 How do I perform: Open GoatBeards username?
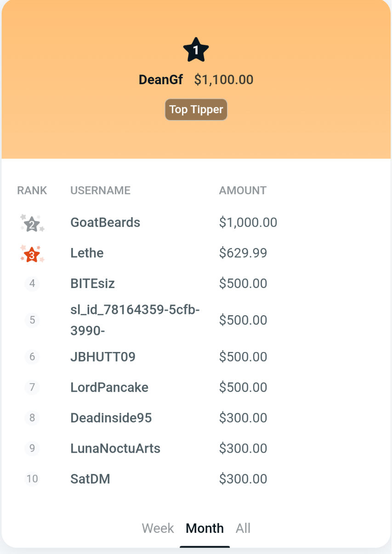pyautogui.click(x=105, y=223)
